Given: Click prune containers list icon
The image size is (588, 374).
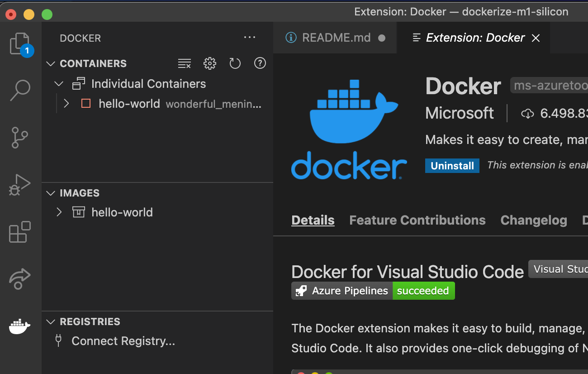Looking at the screenshot, I should 184,63.
